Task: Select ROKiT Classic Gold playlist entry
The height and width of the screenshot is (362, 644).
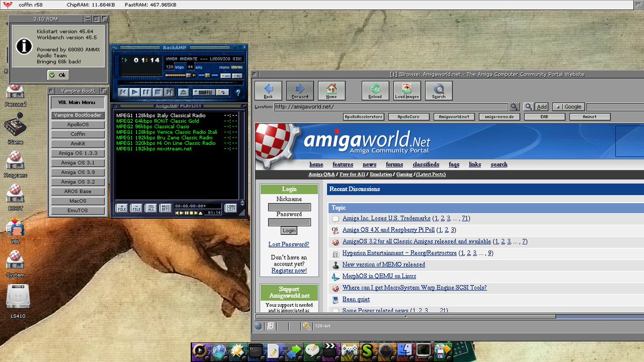Action: [x=177, y=121]
